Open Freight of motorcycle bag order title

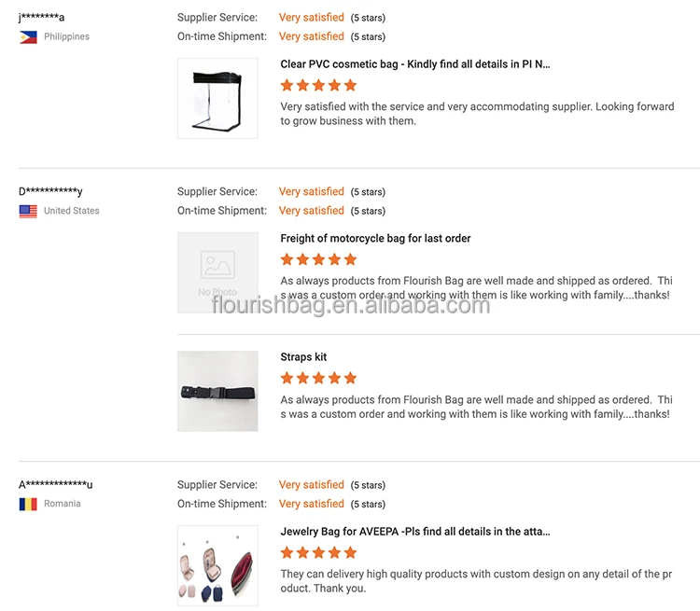point(375,239)
